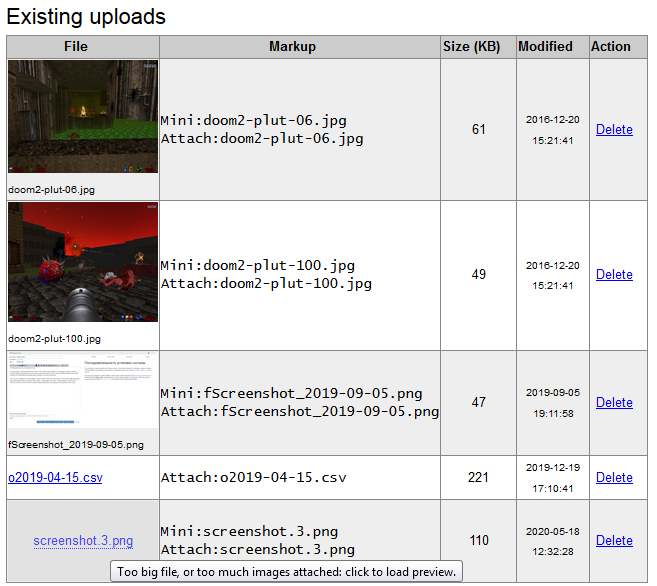Delete the fScreenshot_2019-09-05.png upload
The width and height of the screenshot is (657, 586).
[x=614, y=403]
